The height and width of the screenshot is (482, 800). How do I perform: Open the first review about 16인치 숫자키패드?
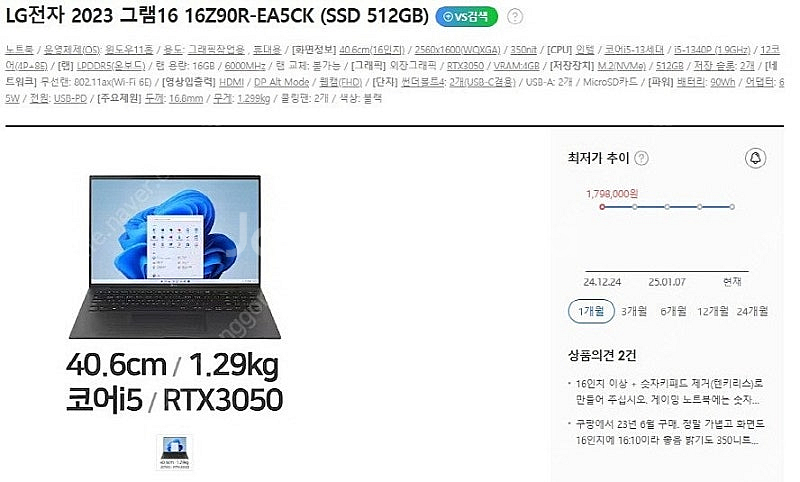[x=668, y=392]
